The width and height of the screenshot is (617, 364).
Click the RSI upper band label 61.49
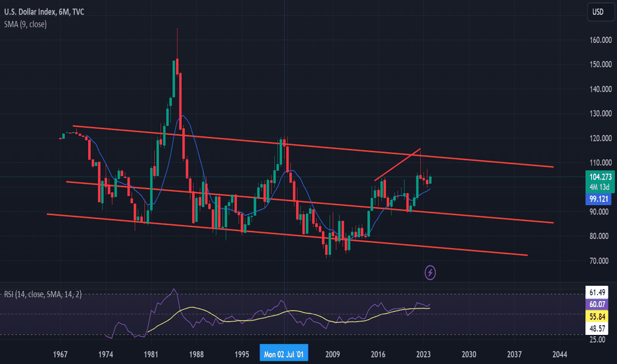(597, 292)
